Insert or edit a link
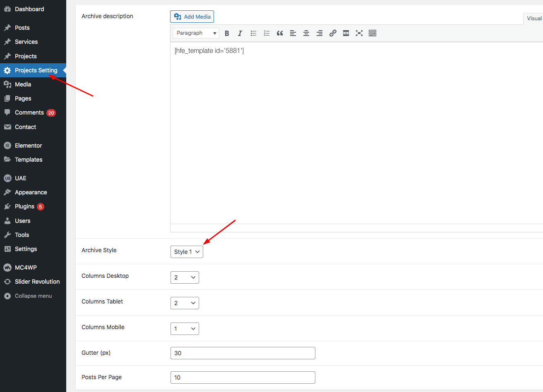Image resolution: width=543 pixels, height=392 pixels. [333, 33]
